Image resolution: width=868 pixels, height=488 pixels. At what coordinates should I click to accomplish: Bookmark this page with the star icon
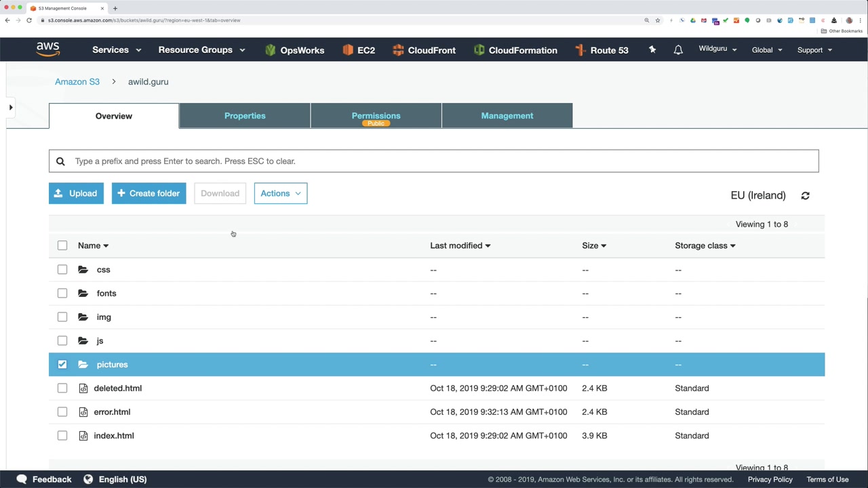point(657,20)
